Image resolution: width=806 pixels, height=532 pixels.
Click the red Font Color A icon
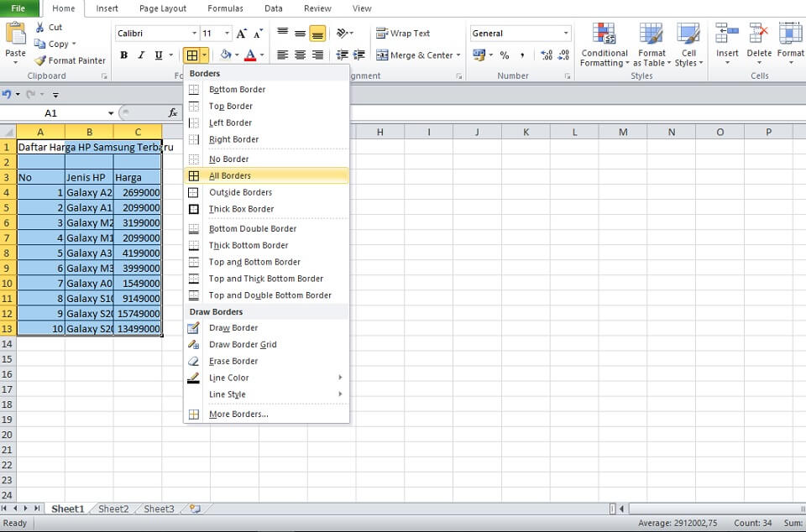[x=250, y=55]
